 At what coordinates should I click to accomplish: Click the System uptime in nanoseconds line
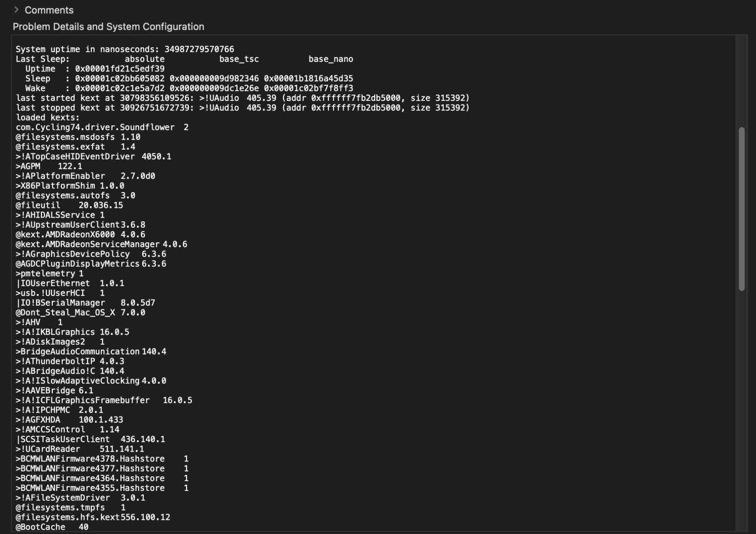coord(125,49)
